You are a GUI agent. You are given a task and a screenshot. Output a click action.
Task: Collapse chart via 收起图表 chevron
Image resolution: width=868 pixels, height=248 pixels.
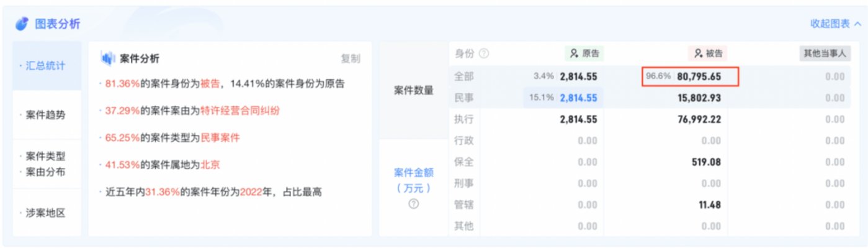857,24
